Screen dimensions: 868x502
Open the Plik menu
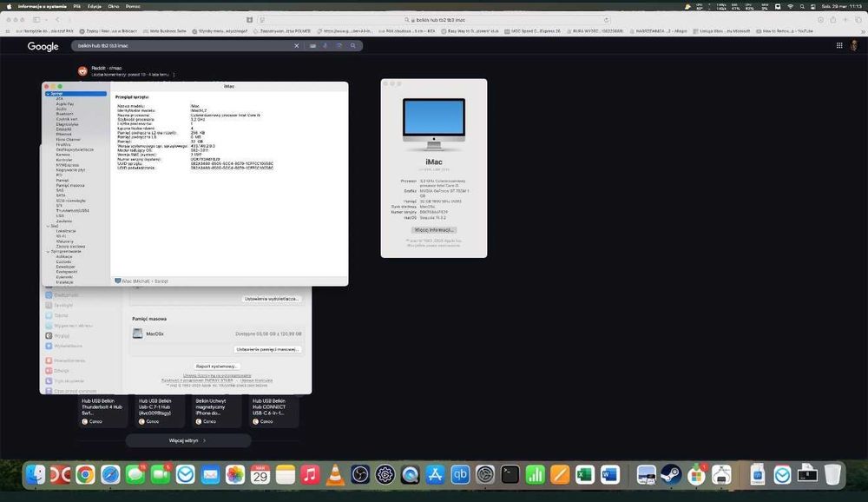(77, 6)
